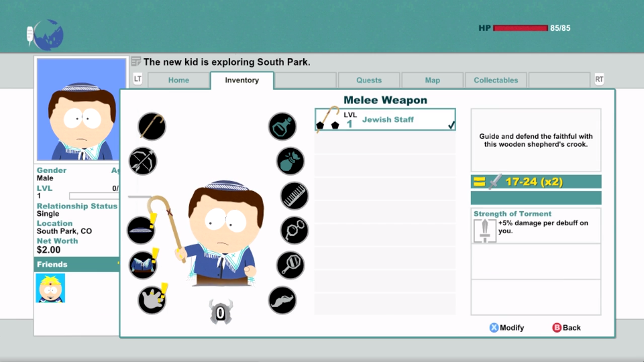Image resolution: width=644 pixels, height=362 pixels.
Task: Switch to the Home tab
Action: (x=178, y=80)
